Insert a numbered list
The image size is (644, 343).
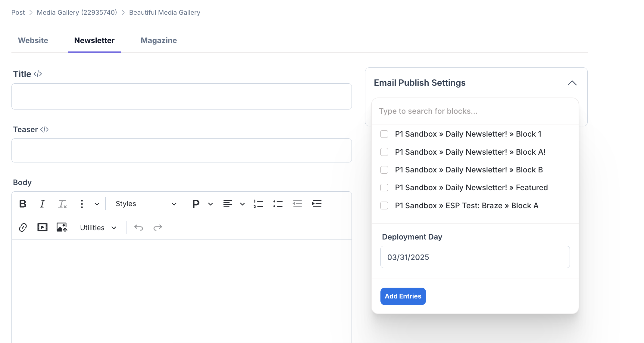click(258, 204)
